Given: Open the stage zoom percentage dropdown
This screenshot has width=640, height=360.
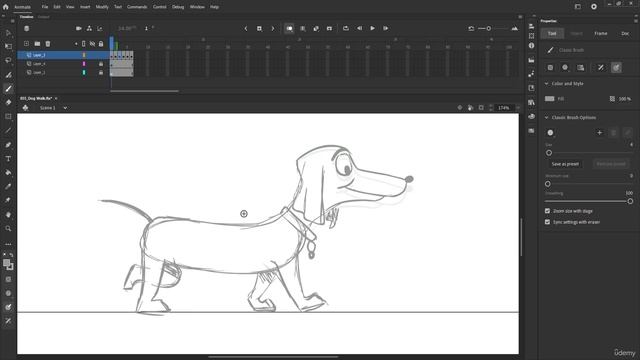Looking at the screenshot, I should point(518,108).
